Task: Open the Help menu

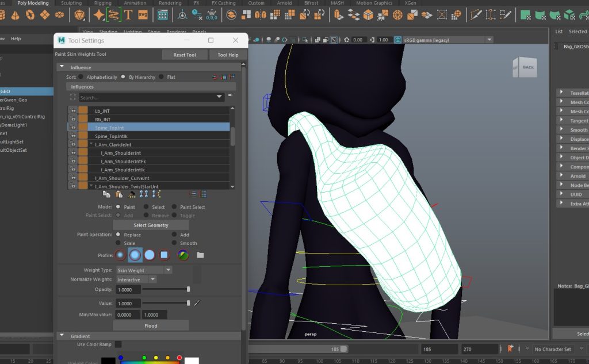Action: click(x=16, y=39)
